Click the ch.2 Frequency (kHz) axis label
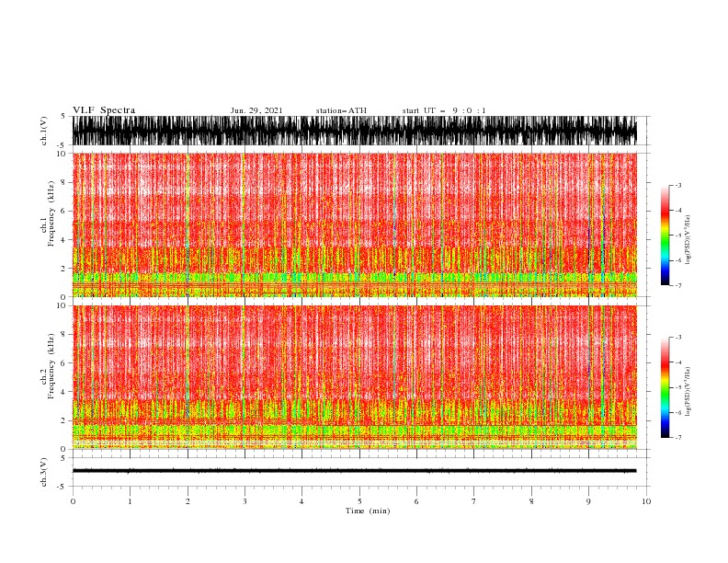Screen dimensions: 728x563 pos(48,366)
